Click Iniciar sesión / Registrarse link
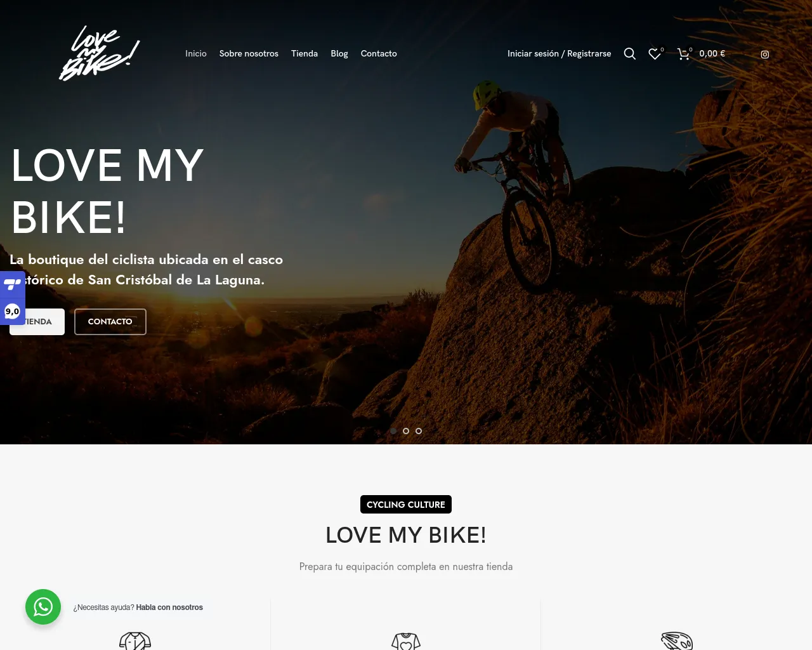The width and height of the screenshot is (812, 650). pyautogui.click(x=560, y=54)
